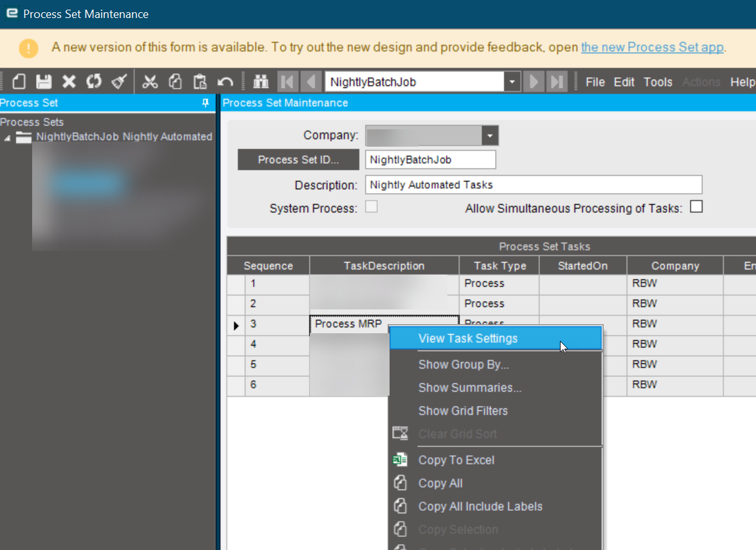Open the NightlyBatchJob navigation dropdown
Image resolution: width=756 pixels, height=550 pixels.
pyautogui.click(x=512, y=82)
